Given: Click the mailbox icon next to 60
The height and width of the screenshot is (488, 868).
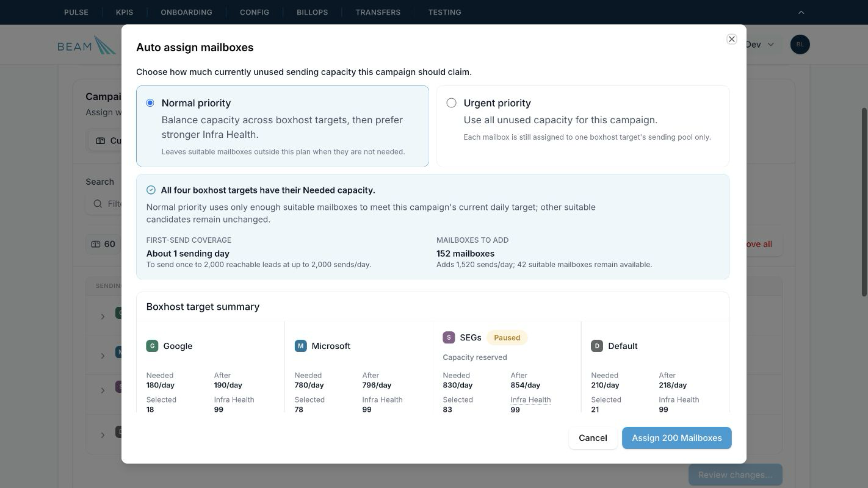Looking at the screenshot, I should tap(96, 244).
